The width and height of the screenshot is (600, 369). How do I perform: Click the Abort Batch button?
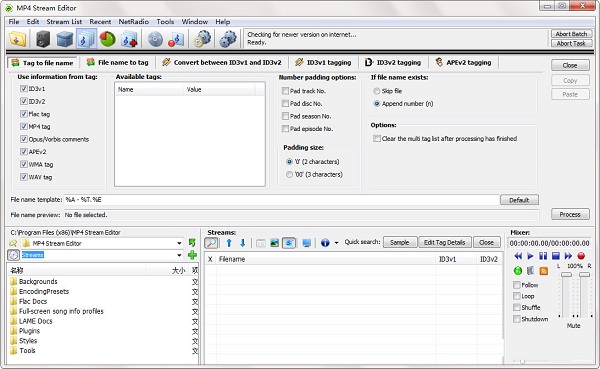[x=571, y=34]
